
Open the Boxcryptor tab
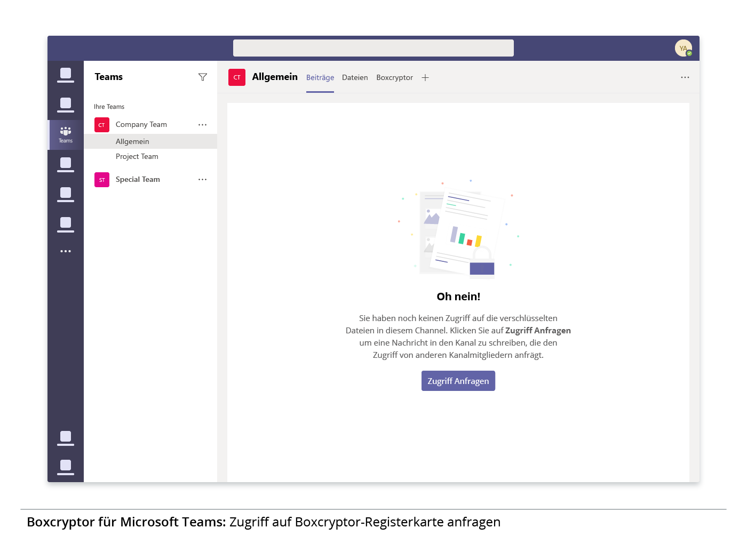394,78
